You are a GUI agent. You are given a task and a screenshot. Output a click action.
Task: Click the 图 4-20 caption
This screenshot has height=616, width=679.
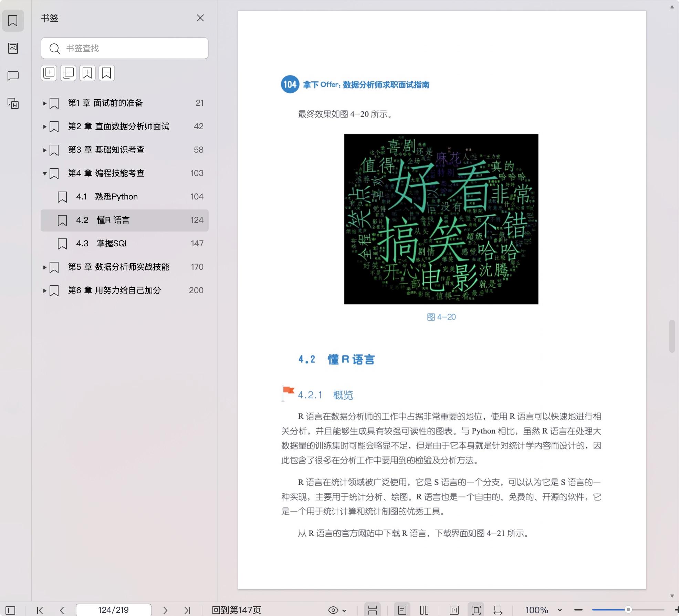click(441, 317)
